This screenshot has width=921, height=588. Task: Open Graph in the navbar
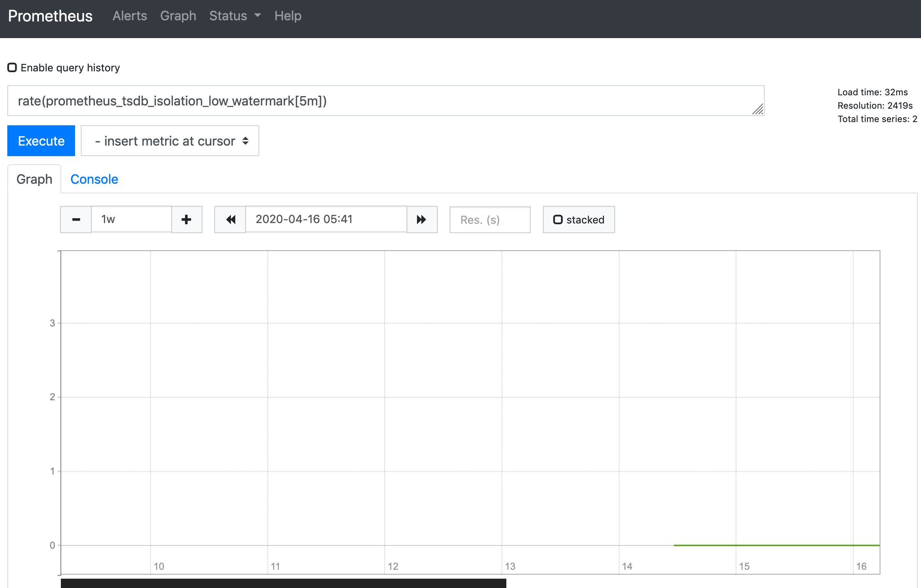click(178, 16)
